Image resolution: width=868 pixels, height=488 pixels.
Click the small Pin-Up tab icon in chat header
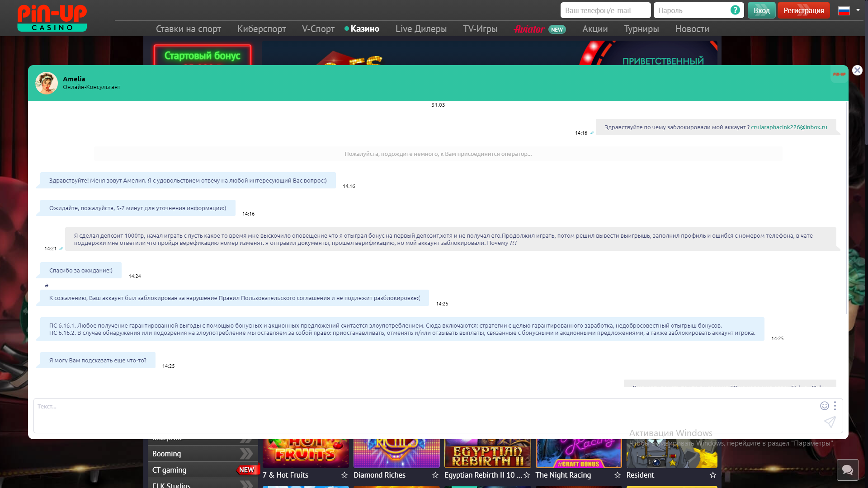pyautogui.click(x=839, y=75)
